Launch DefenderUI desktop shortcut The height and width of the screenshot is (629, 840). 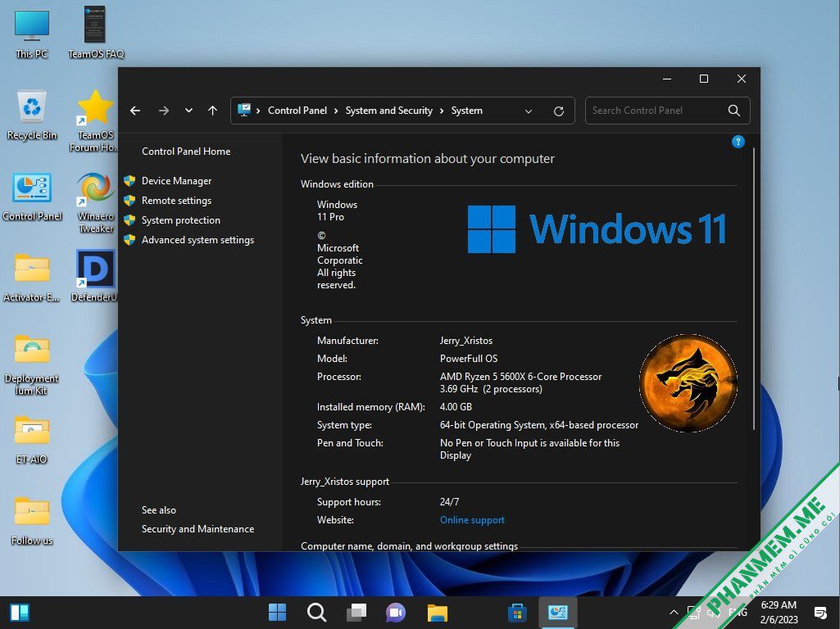click(95, 275)
